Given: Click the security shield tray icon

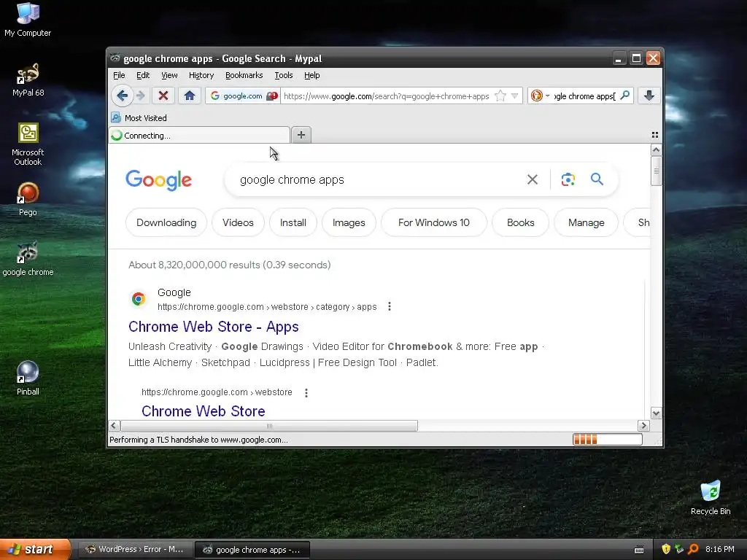Looking at the screenshot, I should pos(666,549).
